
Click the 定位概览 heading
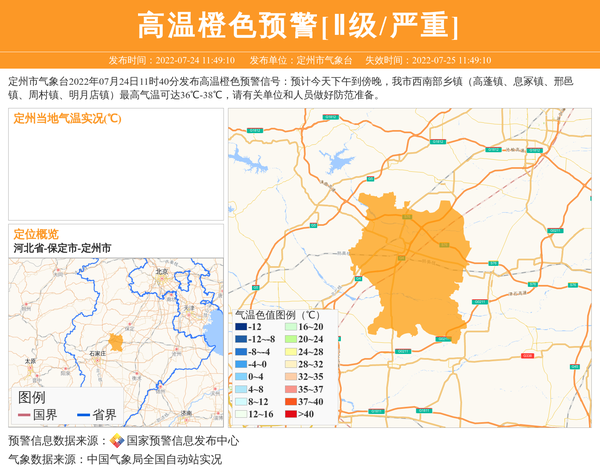tap(36, 234)
